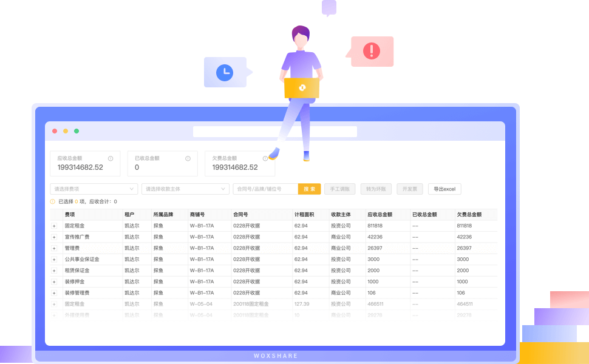Expand the 公共事业保证金 row
Image resolution: width=589 pixels, height=364 pixels.
point(53,260)
